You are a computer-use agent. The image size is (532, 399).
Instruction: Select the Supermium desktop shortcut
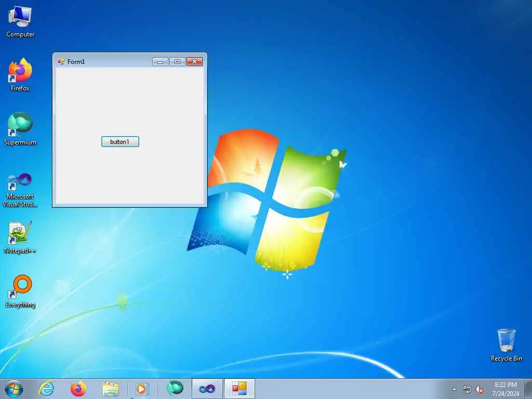20,129
